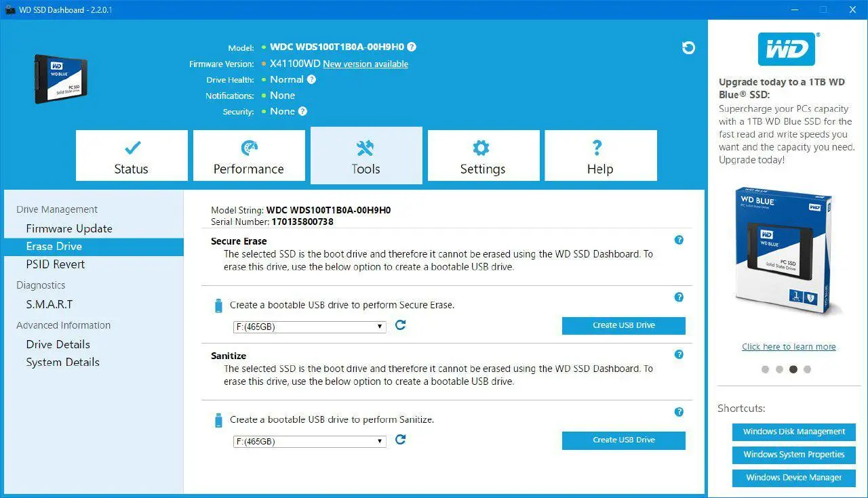
Task: Click Create USB Drive for Sanitize
Action: tap(624, 440)
